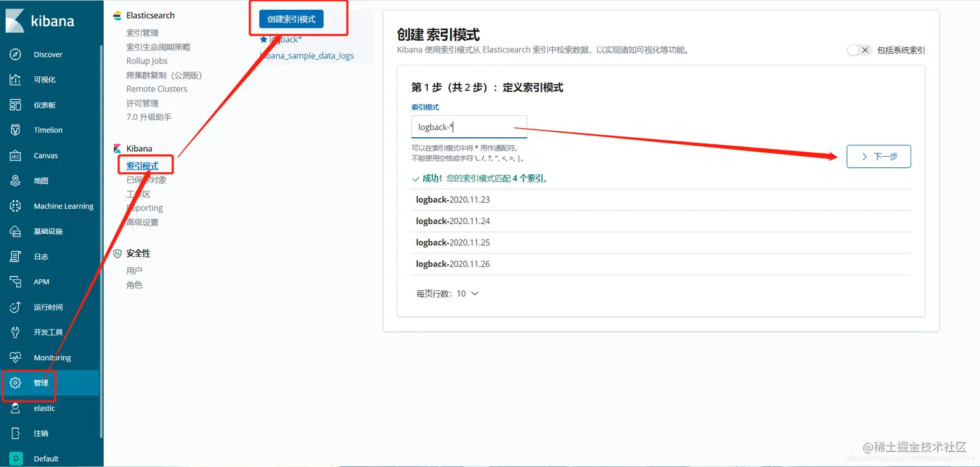Open 索引生命周期策略 link
This screenshot has height=467, width=980.
(x=158, y=47)
